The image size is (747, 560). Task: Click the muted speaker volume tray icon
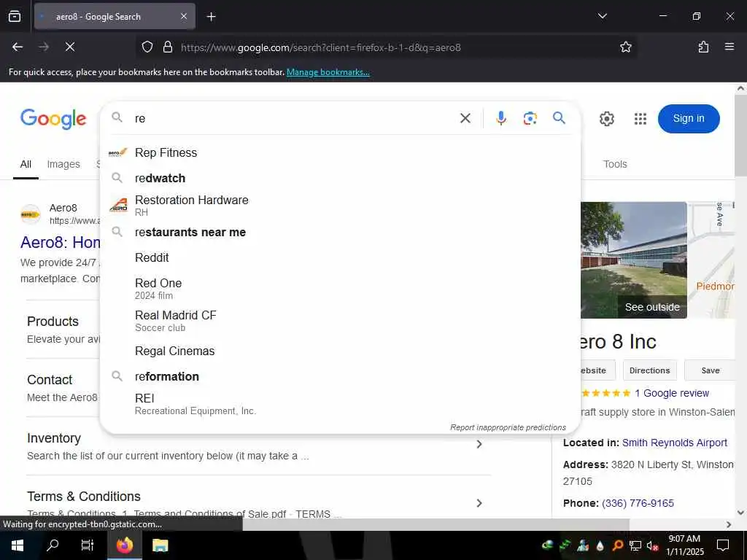tap(653, 545)
